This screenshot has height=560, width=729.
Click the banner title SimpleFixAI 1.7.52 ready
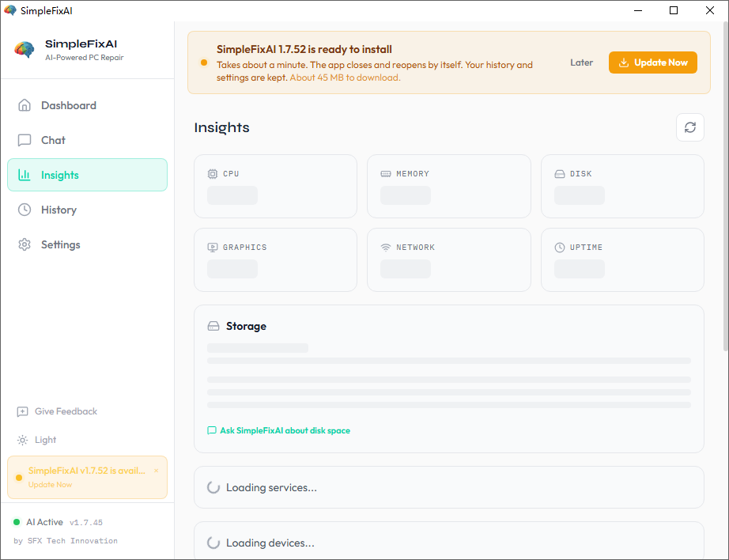(304, 49)
